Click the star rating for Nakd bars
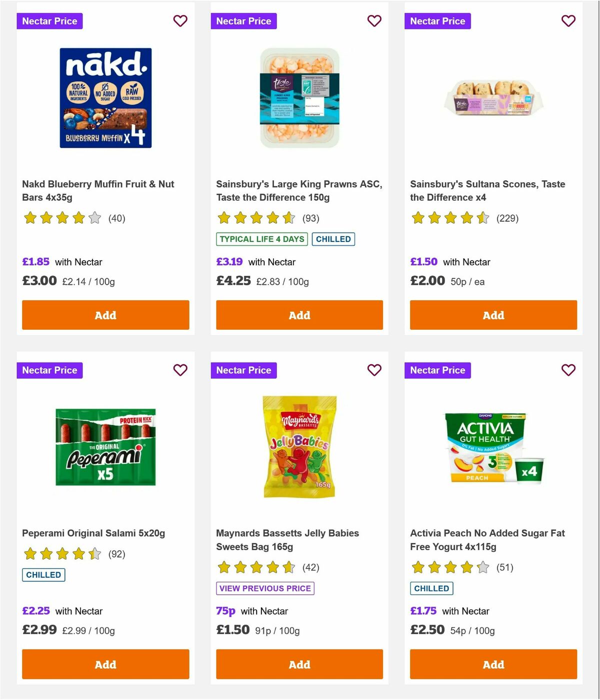 coord(62,218)
